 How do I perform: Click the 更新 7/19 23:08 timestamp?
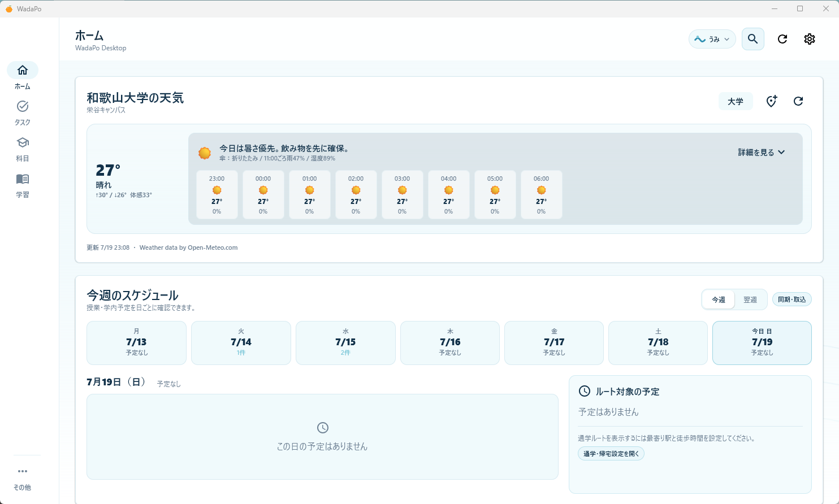click(108, 247)
